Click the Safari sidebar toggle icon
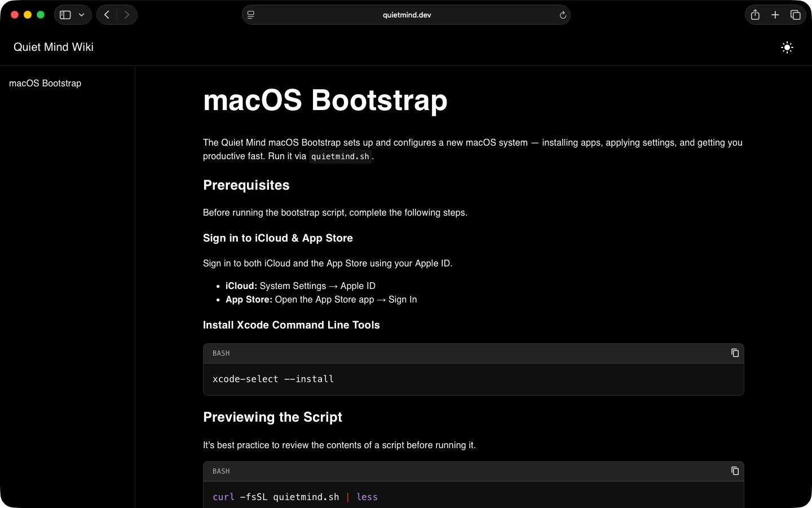Image resolution: width=812 pixels, height=508 pixels. [x=65, y=15]
